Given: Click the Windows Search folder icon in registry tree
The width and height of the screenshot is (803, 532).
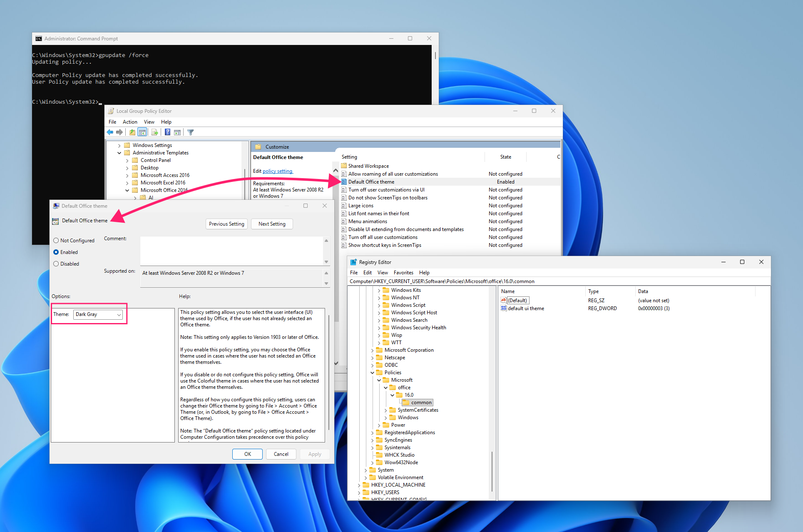Looking at the screenshot, I should coord(386,320).
